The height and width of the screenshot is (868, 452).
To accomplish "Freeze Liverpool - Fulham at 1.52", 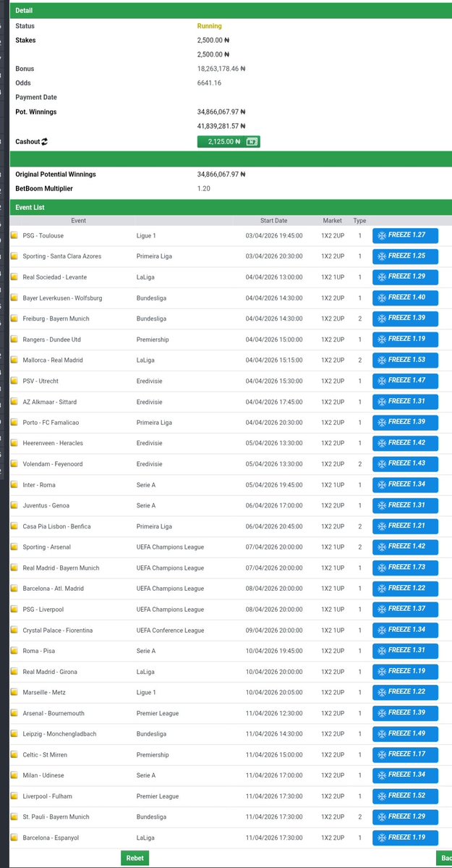I will (x=405, y=796).
